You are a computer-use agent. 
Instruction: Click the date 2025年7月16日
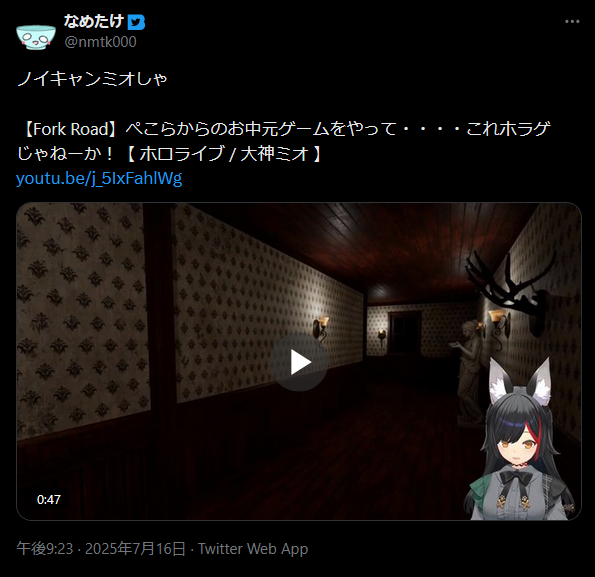135,549
